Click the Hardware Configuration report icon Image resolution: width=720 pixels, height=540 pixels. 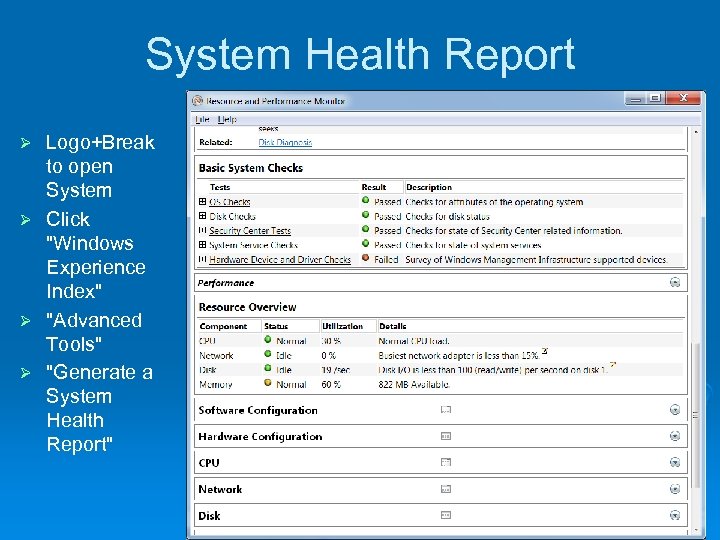tap(445, 436)
